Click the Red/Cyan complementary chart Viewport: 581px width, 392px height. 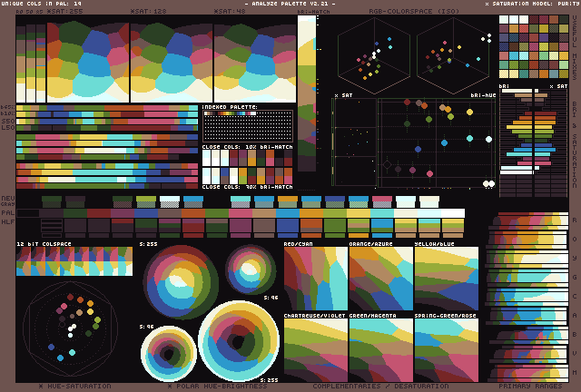pyautogui.click(x=315, y=280)
